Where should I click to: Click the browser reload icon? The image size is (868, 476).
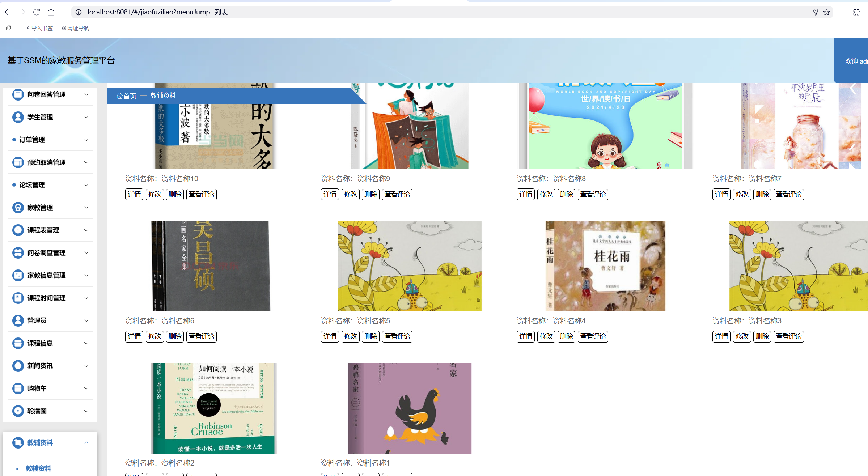point(37,12)
